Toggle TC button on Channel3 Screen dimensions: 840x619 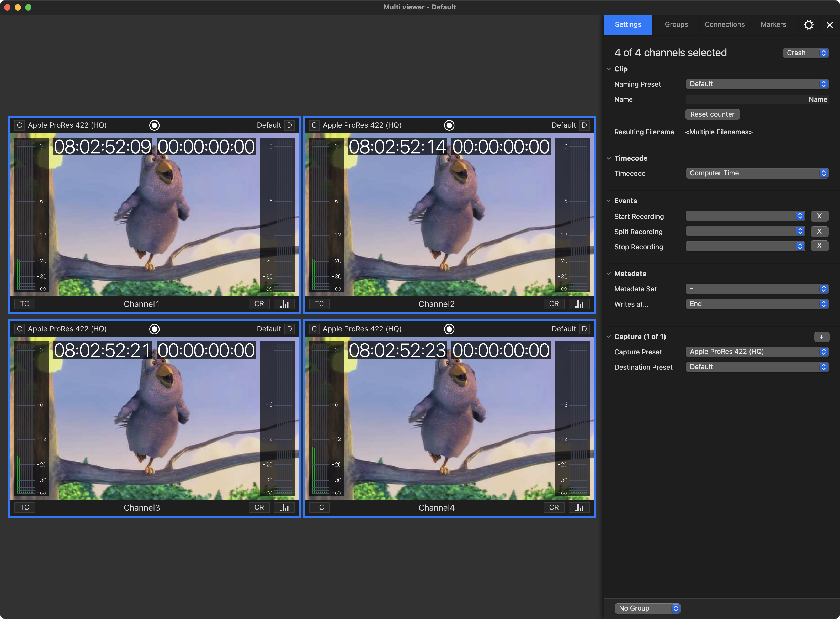click(25, 508)
